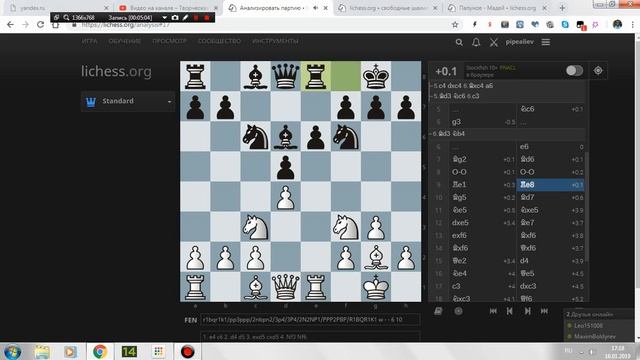The width and height of the screenshot is (640, 360).
Task: Step forward one move
Action: click(x=527, y=311)
